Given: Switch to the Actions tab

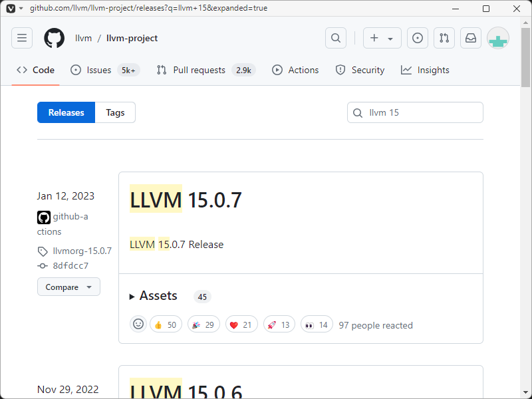Looking at the screenshot, I should tap(295, 70).
